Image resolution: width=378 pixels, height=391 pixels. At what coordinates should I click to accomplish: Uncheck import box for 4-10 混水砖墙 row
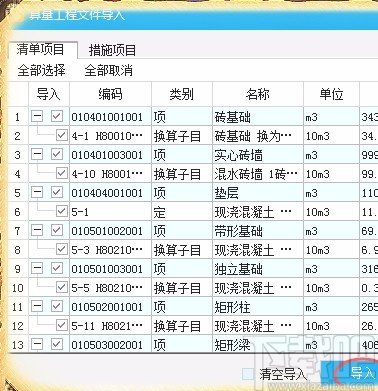click(x=61, y=173)
